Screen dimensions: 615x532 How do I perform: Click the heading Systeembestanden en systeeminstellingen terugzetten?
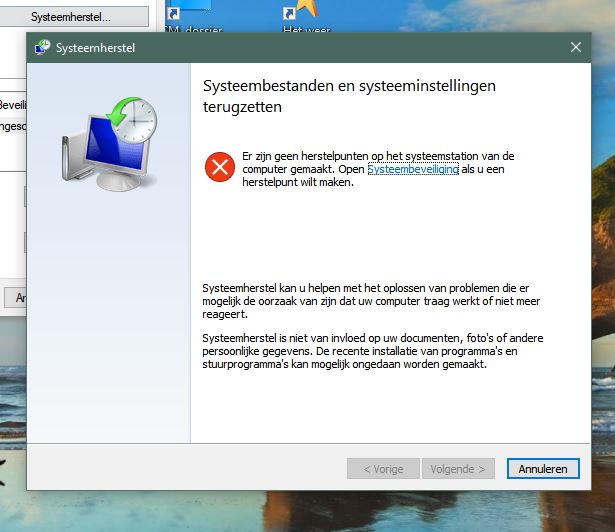[349, 95]
